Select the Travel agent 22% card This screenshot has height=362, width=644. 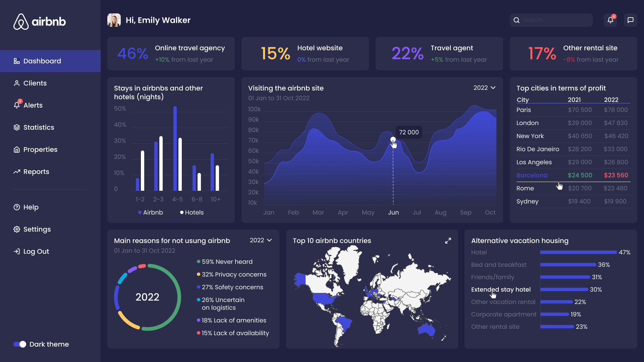pyautogui.click(x=439, y=54)
